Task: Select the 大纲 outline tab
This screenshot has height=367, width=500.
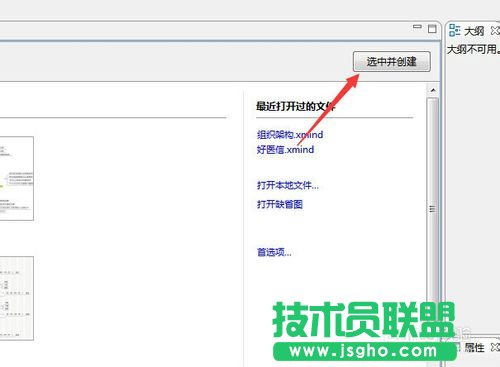Action: [474, 31]
